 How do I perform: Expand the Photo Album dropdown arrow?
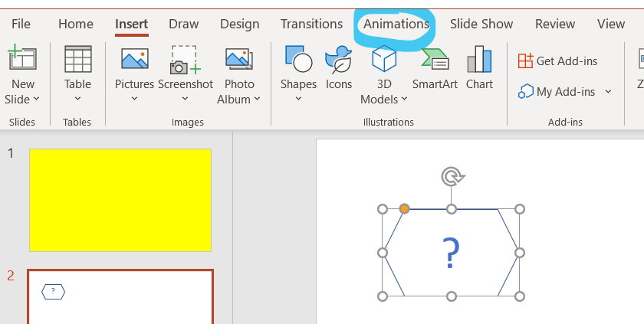tap(257, 100)
